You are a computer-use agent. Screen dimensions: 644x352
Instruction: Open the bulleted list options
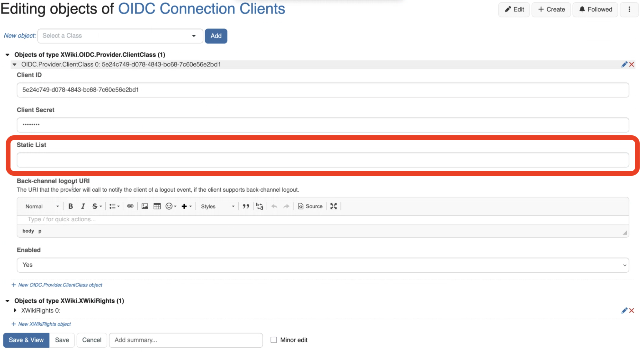click(114, 206)
